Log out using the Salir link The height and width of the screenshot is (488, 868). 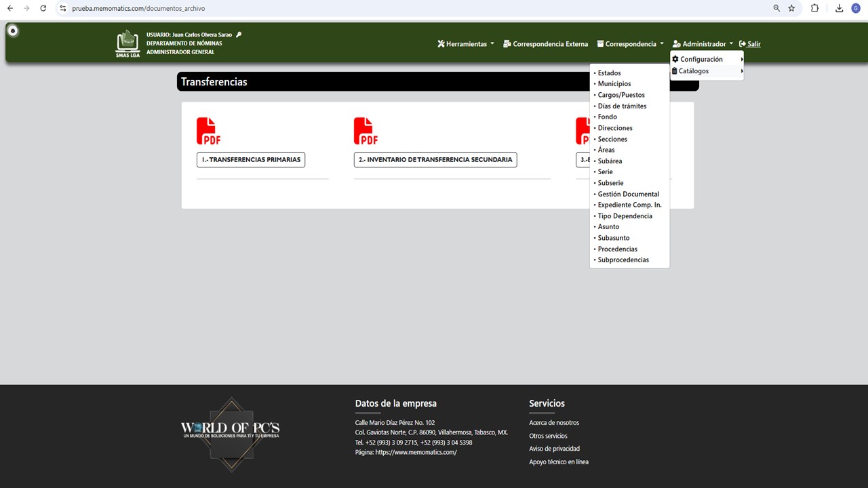[750, 44]
